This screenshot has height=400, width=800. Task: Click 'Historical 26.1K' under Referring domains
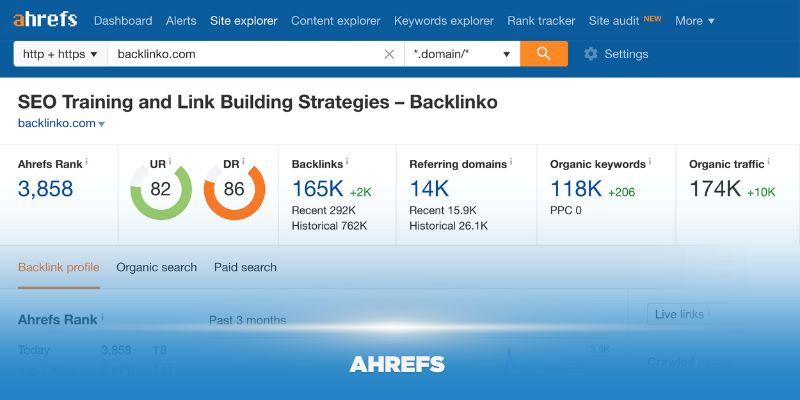pyautogui.click(x=448, y=226)
